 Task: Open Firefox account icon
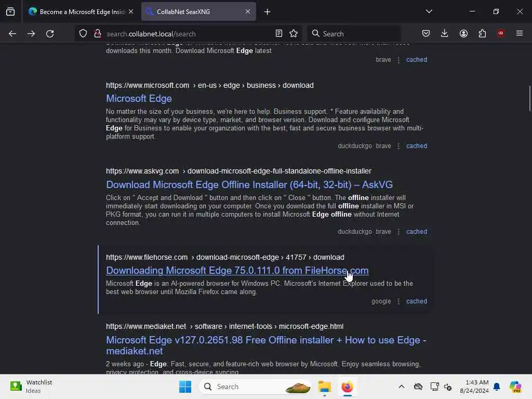pos(463,33)
